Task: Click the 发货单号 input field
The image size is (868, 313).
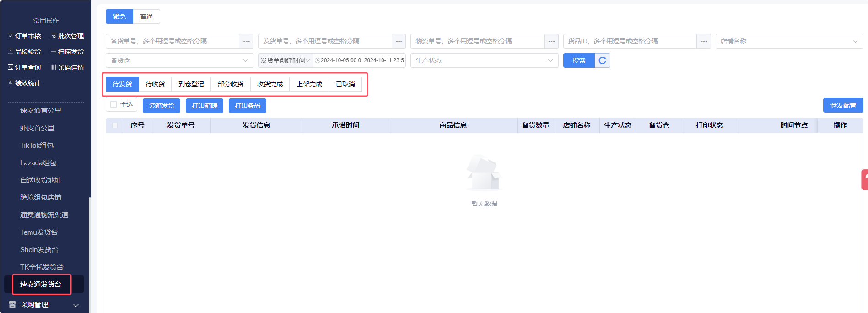Action: (325, 41)
